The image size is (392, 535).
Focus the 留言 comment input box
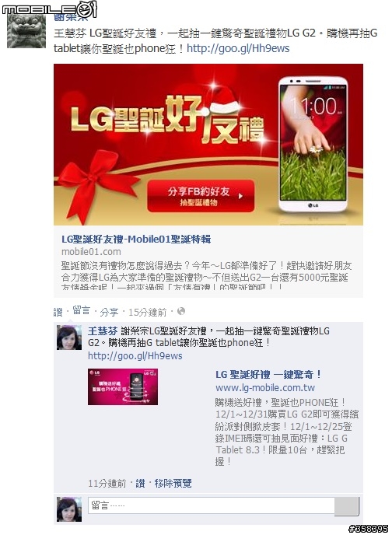coord(212,505)
